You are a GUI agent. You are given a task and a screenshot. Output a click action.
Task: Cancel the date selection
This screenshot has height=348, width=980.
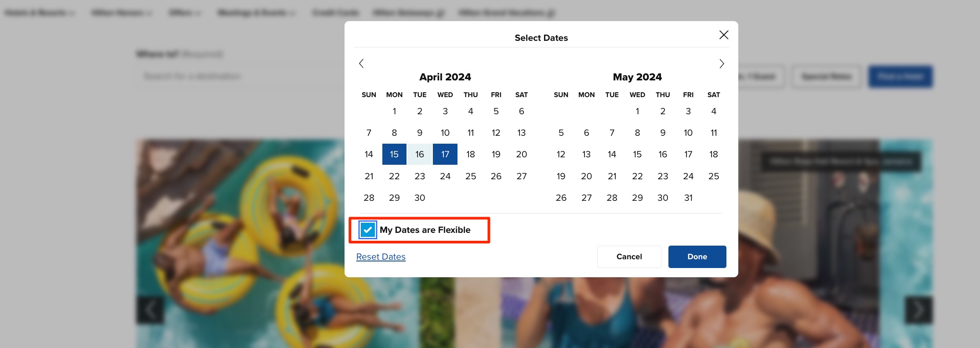[x=629, y=257]
